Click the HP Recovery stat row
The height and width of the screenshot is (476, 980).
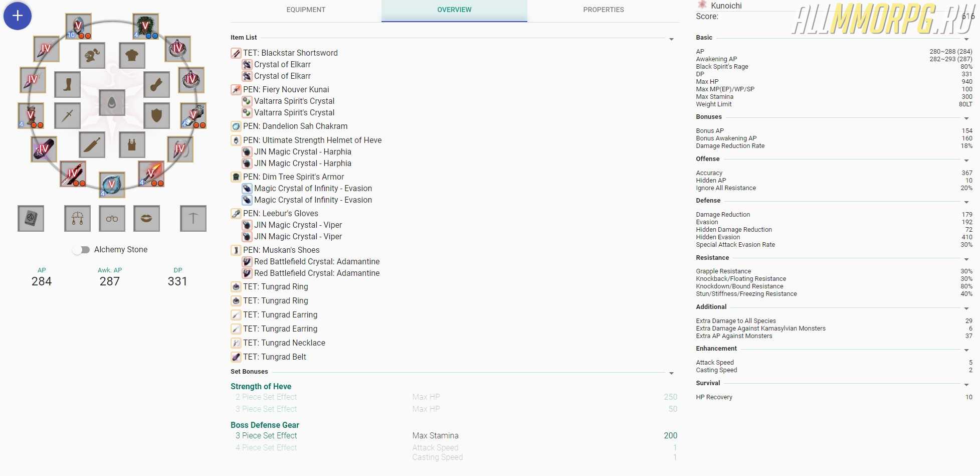pos(834,397)
